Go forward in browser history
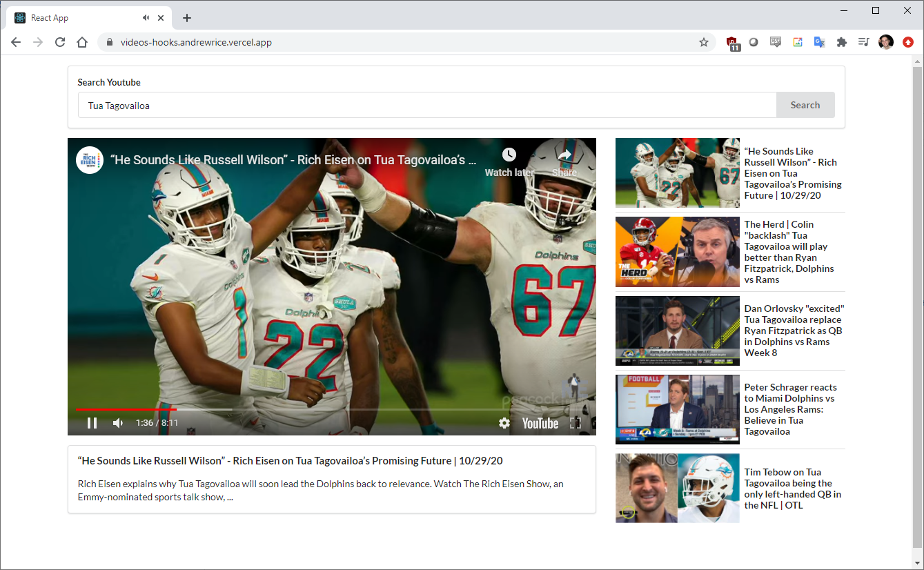The image size is (924, 570). coord(38,42)
